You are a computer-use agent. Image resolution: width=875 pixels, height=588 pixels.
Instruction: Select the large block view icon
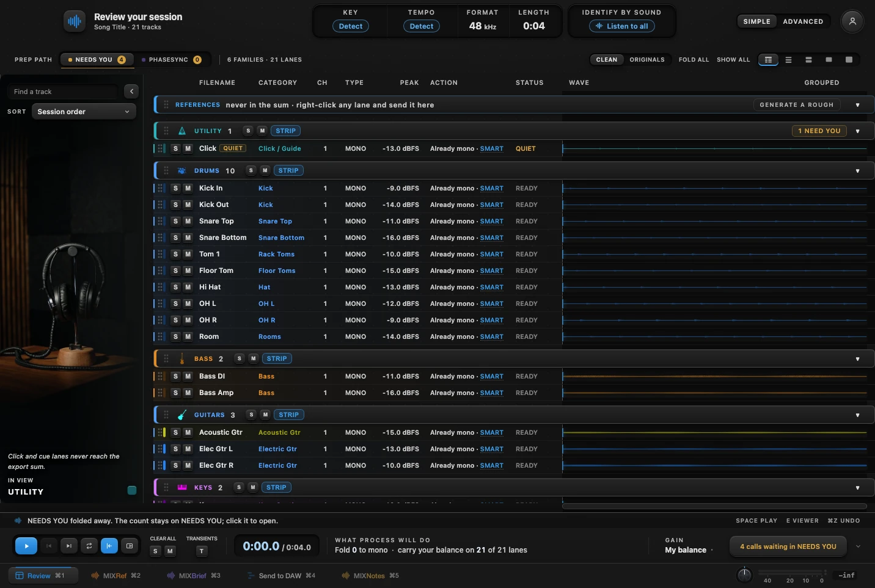coord(849,60)
